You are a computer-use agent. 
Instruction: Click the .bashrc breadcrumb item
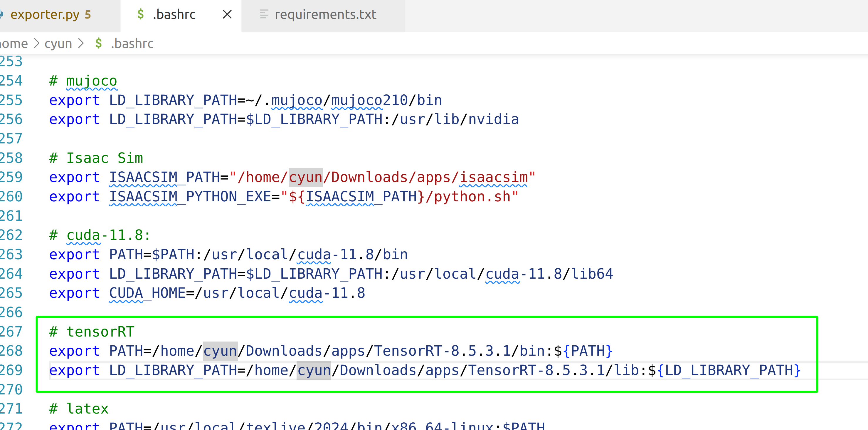point(132,43)
